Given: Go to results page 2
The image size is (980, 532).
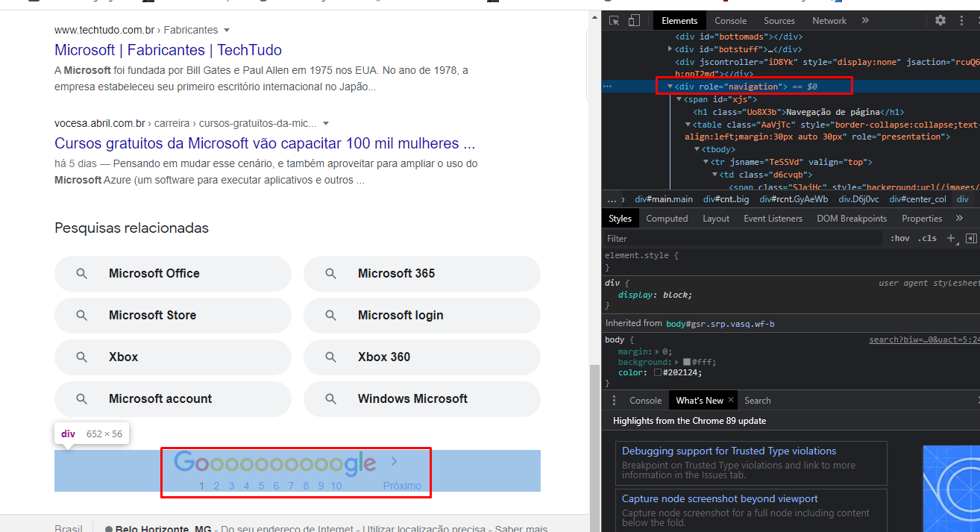Looking at the screenshot, I should click(x=216, y=486).
